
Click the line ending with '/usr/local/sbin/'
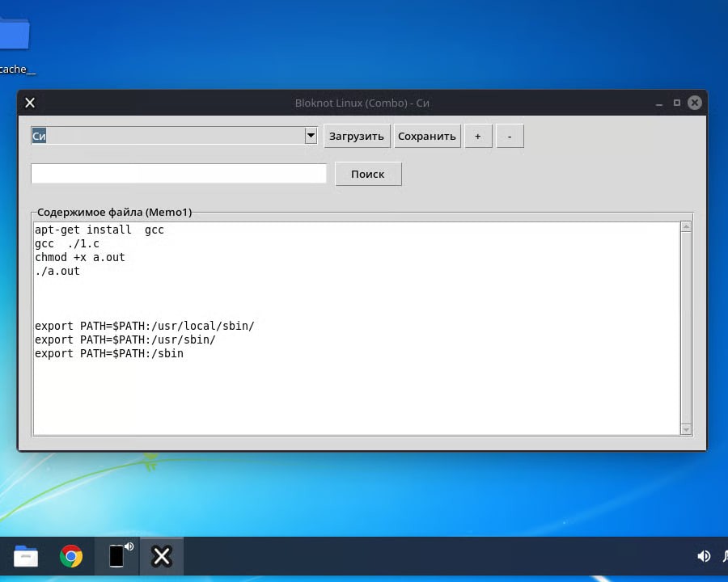tap(145, 326)
